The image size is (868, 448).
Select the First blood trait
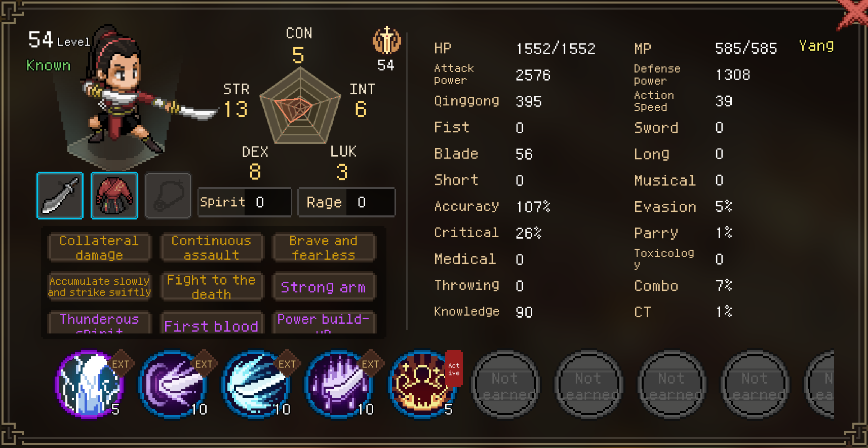[x=212, y=323]
